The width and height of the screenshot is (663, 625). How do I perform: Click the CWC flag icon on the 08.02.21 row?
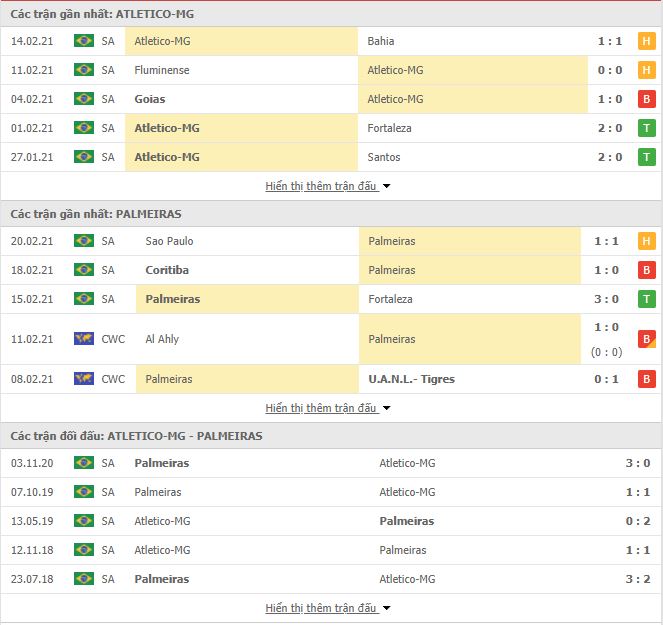pos(84,378)
